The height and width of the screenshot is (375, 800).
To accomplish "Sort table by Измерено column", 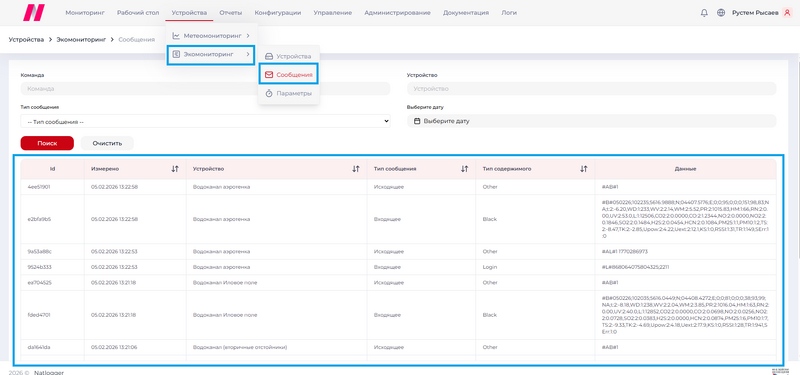I will click(x=175, y=169).
